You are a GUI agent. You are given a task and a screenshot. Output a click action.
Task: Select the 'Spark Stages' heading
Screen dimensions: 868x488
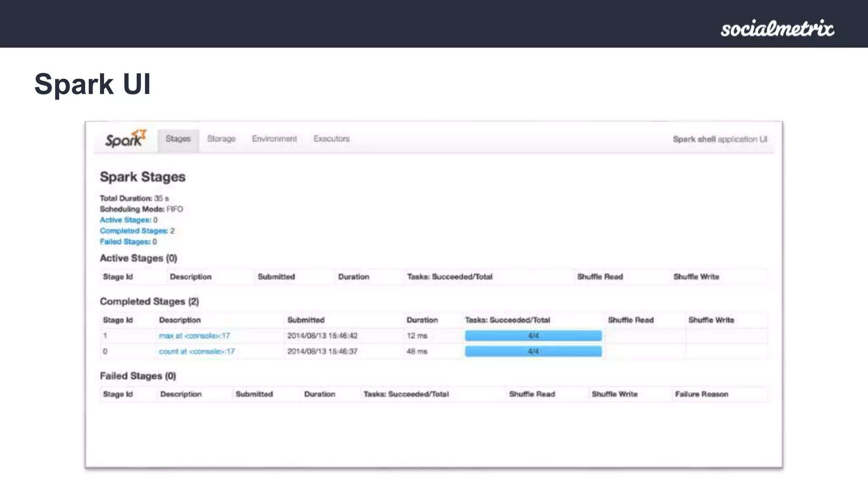pos(142,177)
